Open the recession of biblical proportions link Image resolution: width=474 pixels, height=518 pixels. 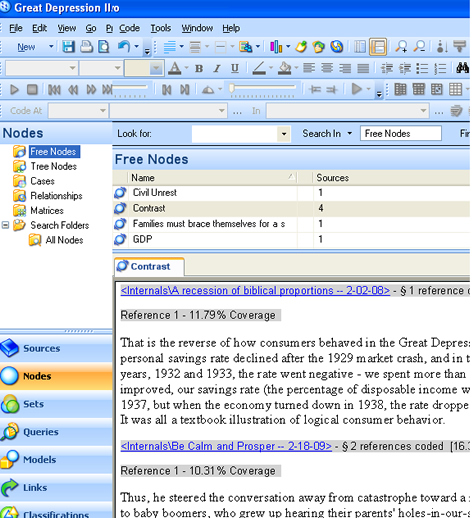coord(255,291)
